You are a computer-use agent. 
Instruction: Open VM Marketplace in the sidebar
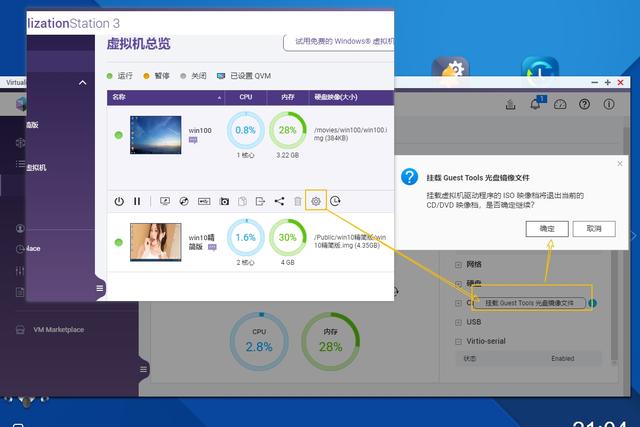click(x=58, y=329)
